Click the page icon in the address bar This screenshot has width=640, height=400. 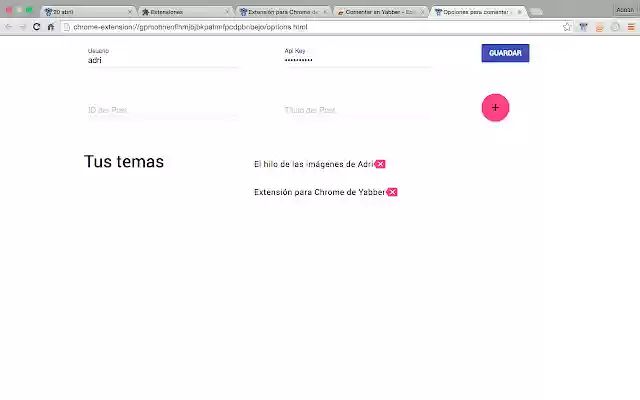click(67, 27)
